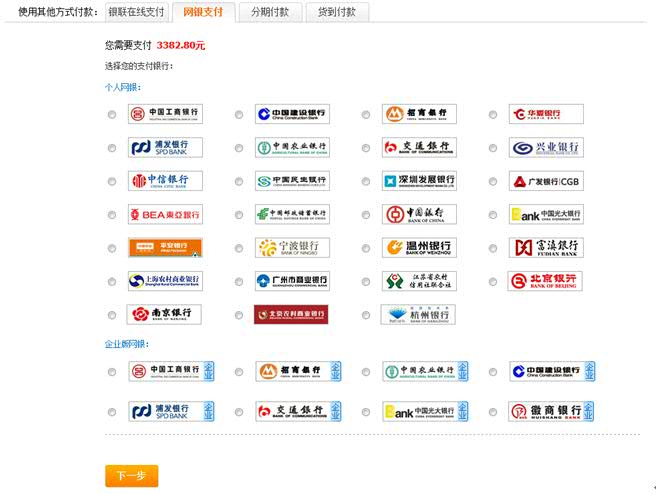The width and height of the screenshot is (656, 494).
Task: Choose the 广州市商业银行 logo
Action: coord(292,281)
